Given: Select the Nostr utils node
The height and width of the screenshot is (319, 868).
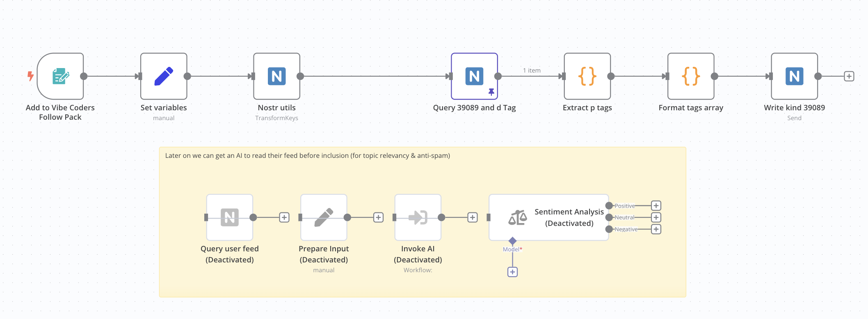Looking at the screenshot, I should pyautogui.click(x=276, y=76).
